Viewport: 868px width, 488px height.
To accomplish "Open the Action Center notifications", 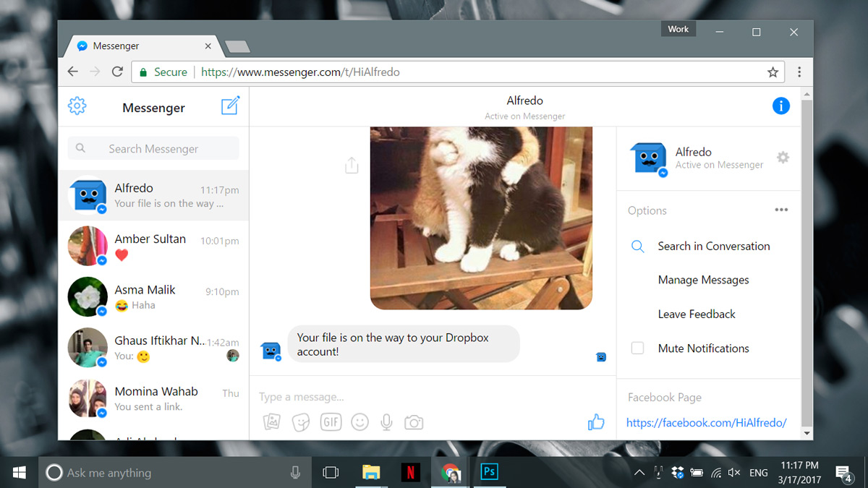I will (x=843, y=473).
